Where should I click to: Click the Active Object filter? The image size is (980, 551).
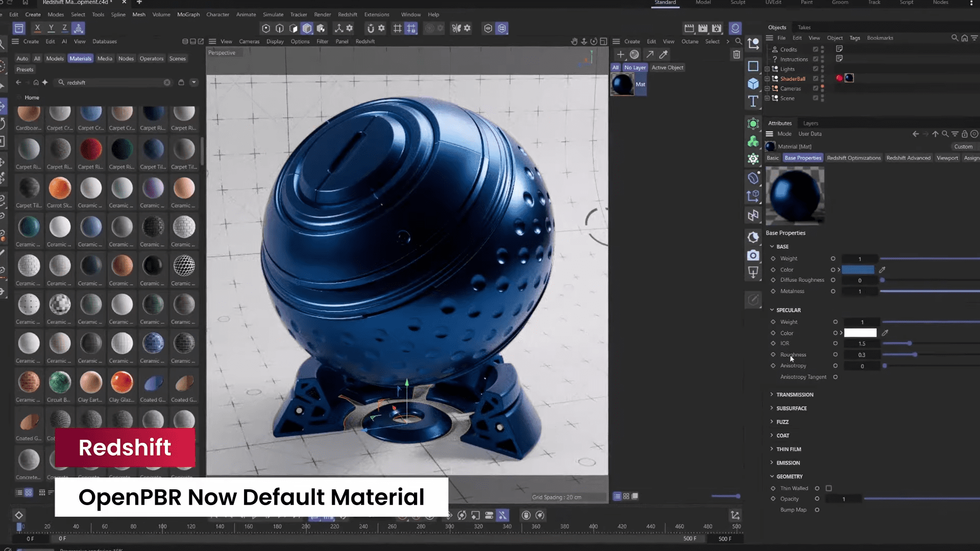[667, 67]
